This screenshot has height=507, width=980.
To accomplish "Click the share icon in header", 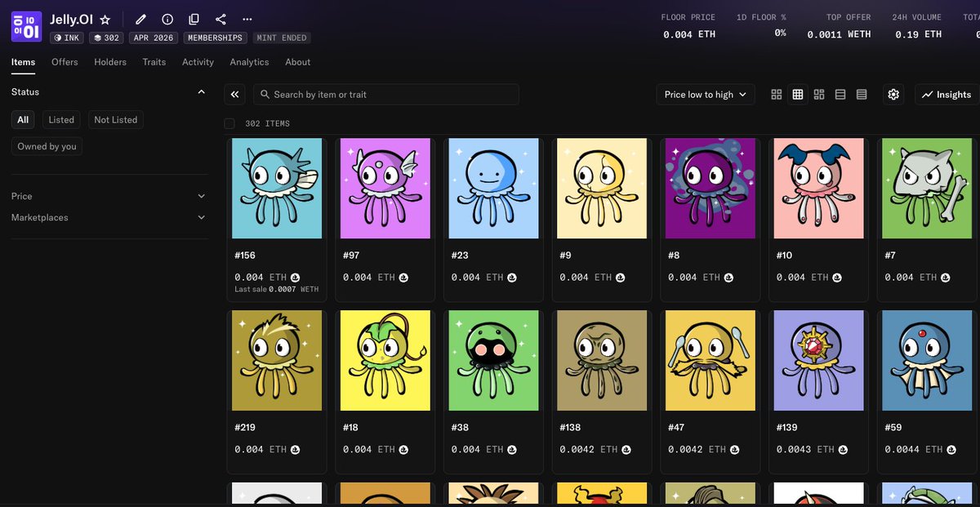I will (220, 19).
